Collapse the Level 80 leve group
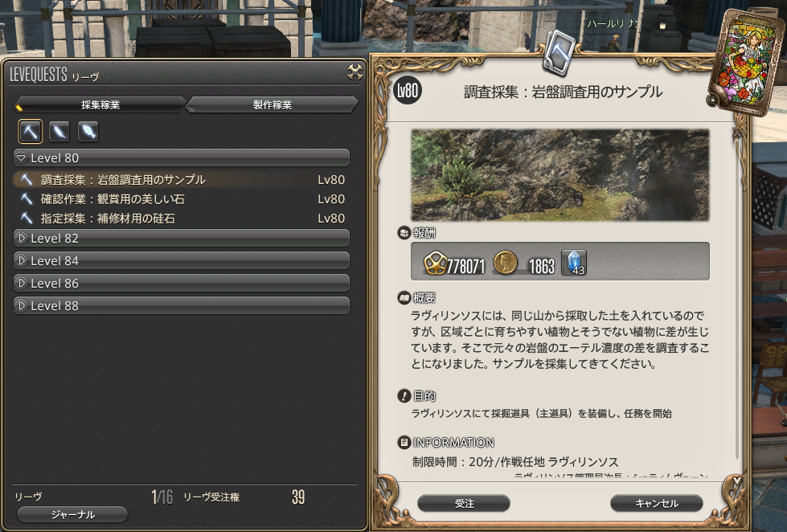 (182, 158)
